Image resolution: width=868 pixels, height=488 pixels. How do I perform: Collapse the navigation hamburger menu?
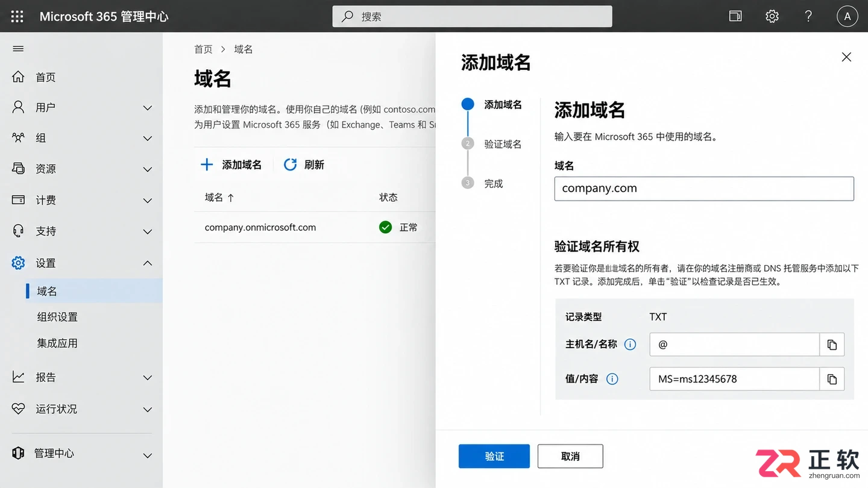(18, 49)
